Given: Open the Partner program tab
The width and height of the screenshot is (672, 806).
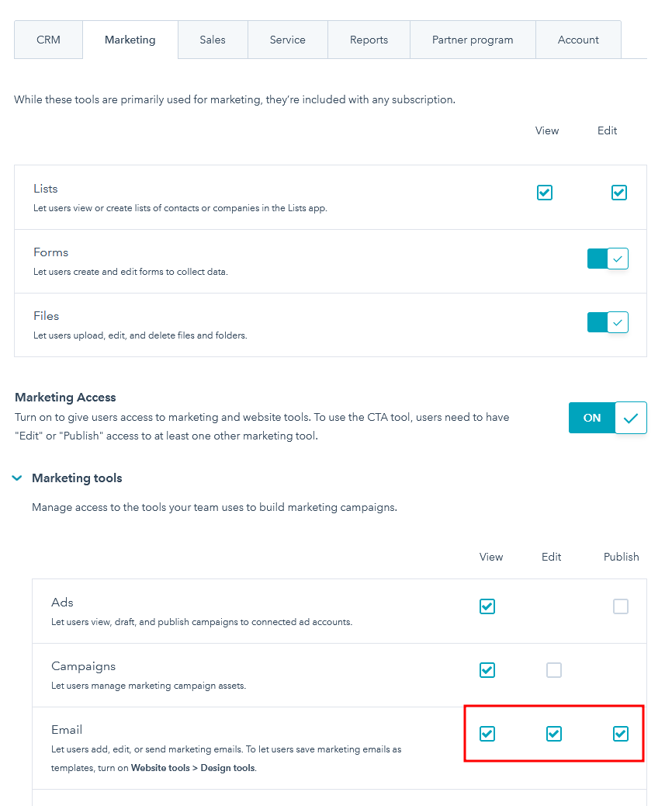Looking at the screenshot, I should pos(472,40).
